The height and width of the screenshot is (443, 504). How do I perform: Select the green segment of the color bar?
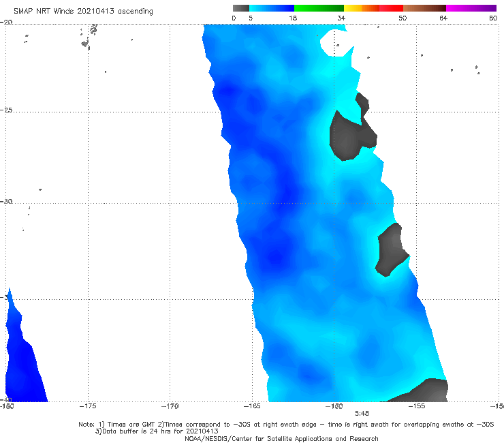click(x=319, y=8)
